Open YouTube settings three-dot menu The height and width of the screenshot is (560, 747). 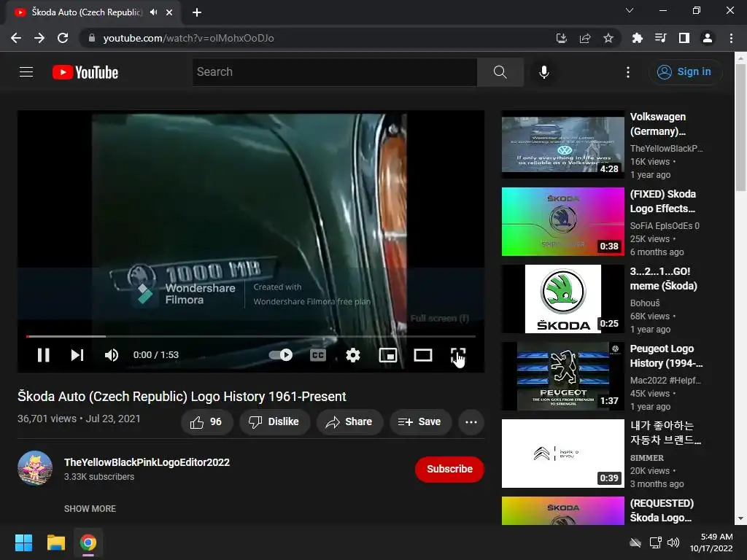628,72
